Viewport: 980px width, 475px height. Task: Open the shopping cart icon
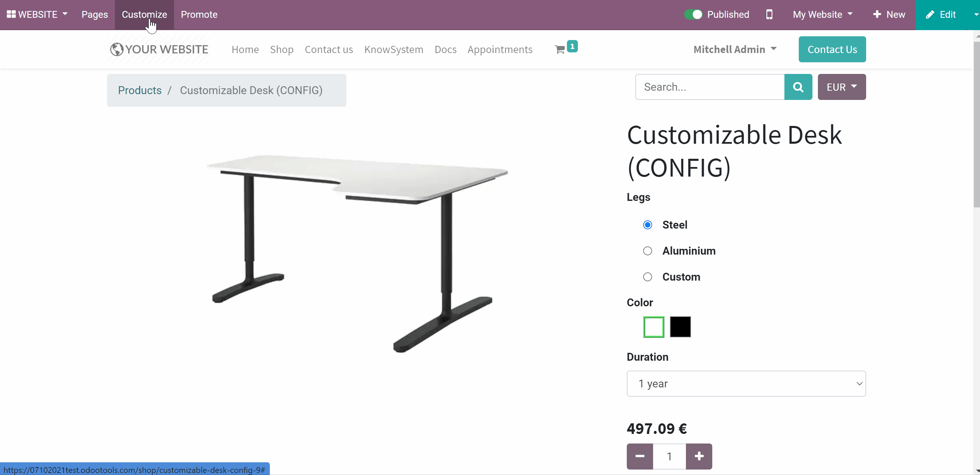(x=560, y=50)
